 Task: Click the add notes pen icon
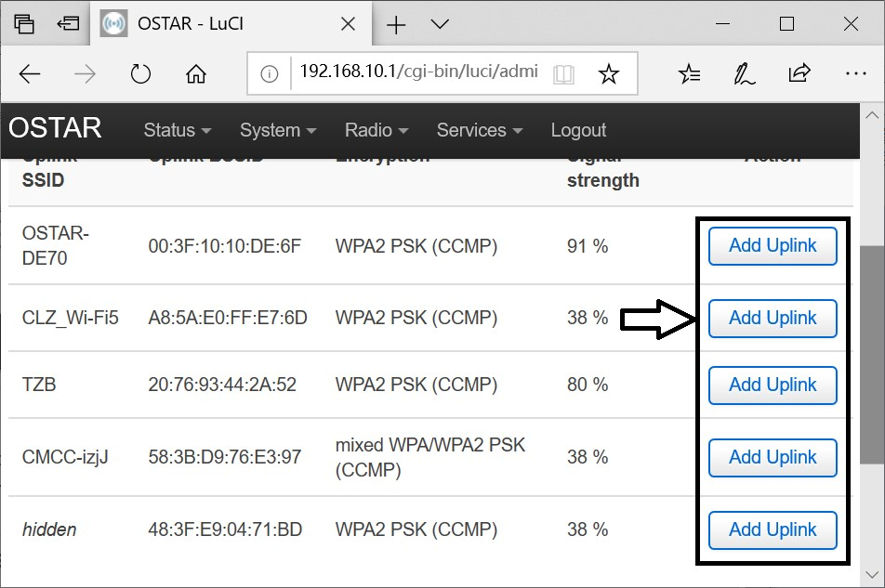click(x=744, y=74)
